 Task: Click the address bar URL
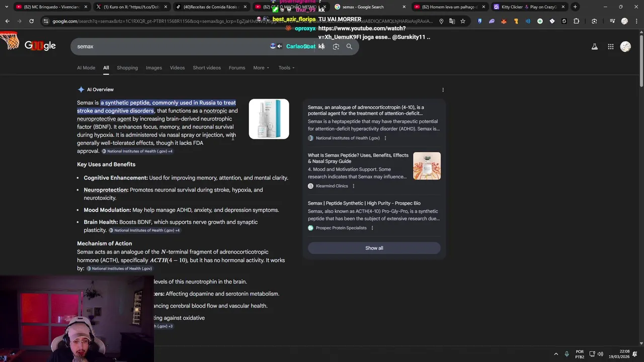(242, 21)
